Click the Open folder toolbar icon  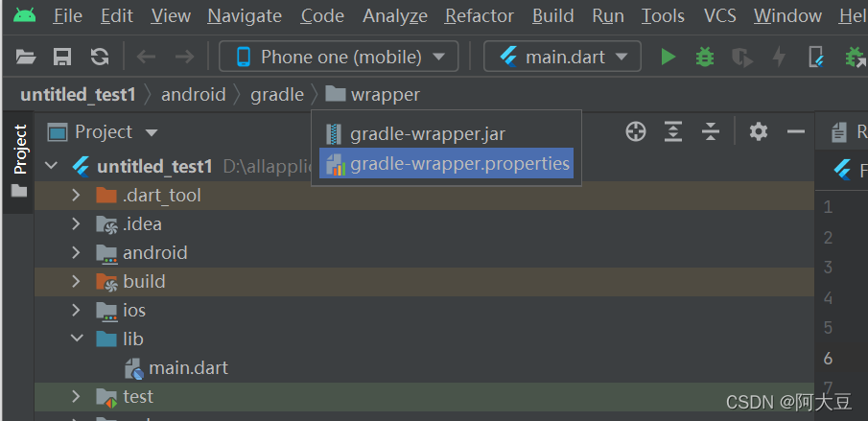26,57
